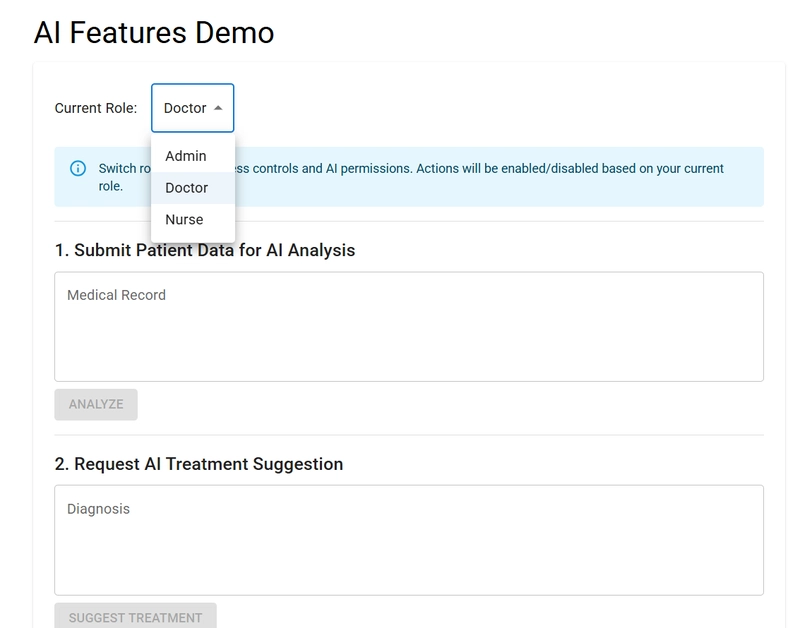Click '2. Request AI Treatment Suggestion' heading
Viewport: 800px width, 628px height.
point(199,464)
